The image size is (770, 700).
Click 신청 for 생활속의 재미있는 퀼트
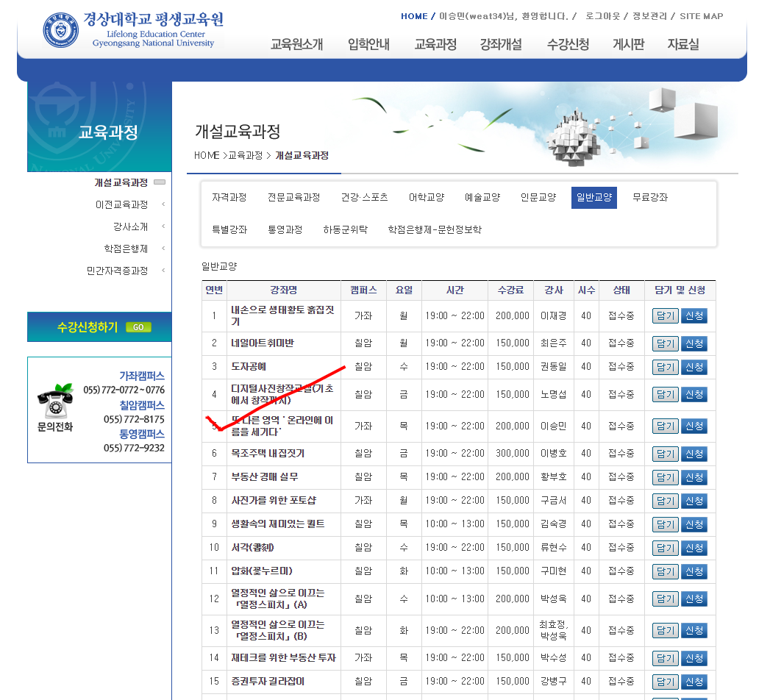694,524
